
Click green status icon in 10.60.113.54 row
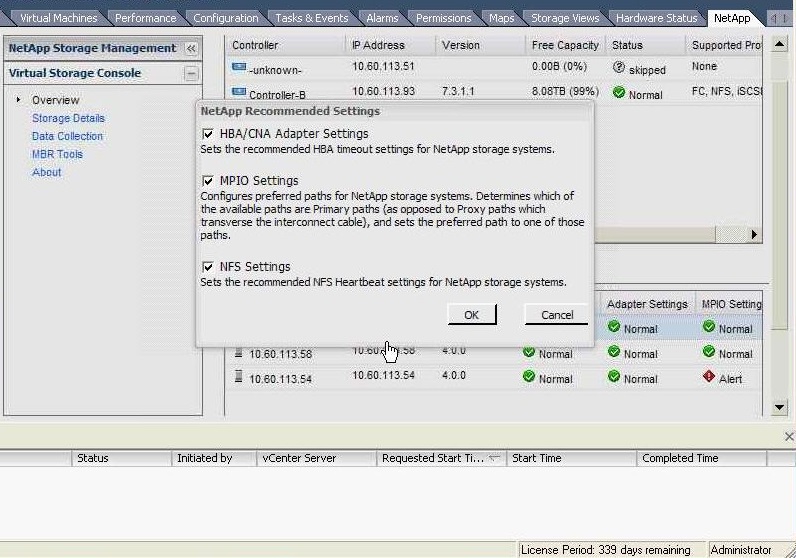pyautogui.click(x=528, y=376)
